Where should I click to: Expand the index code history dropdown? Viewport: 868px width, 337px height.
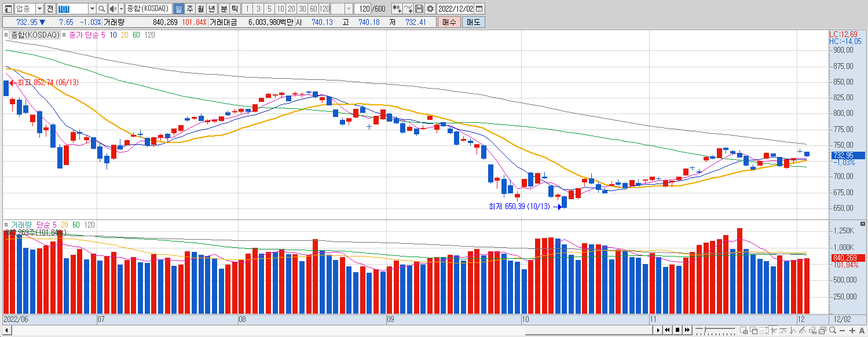92,9
